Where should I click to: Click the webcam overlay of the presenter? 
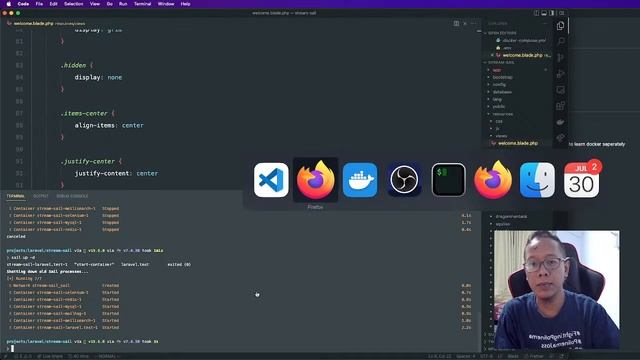[x=556, y=290]
